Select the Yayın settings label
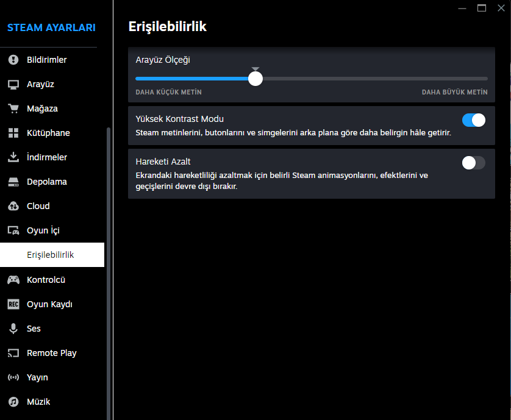The width and height of the screenshot is (511, 420). 37,377
